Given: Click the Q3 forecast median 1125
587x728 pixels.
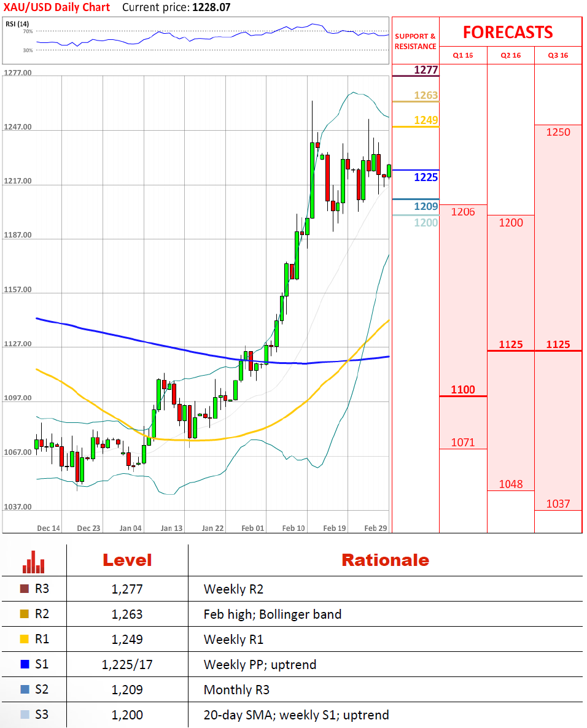Looking at the screenshot, I should (558, 344).
